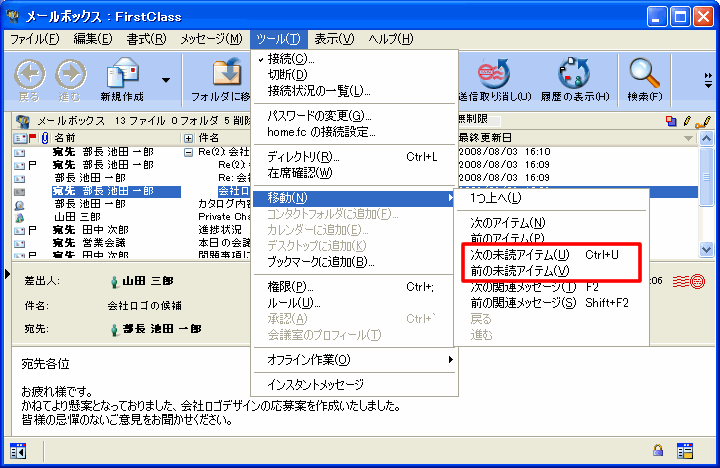Click the フォルダに移動 toolbar icon
The height and width of the screenshot is (468, 720).
click(x=226, y=74)
